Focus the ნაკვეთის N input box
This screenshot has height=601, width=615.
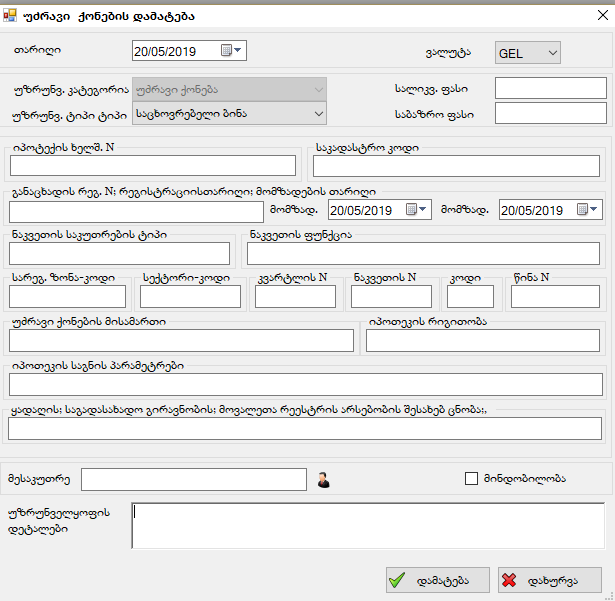[x=391, y=296]
